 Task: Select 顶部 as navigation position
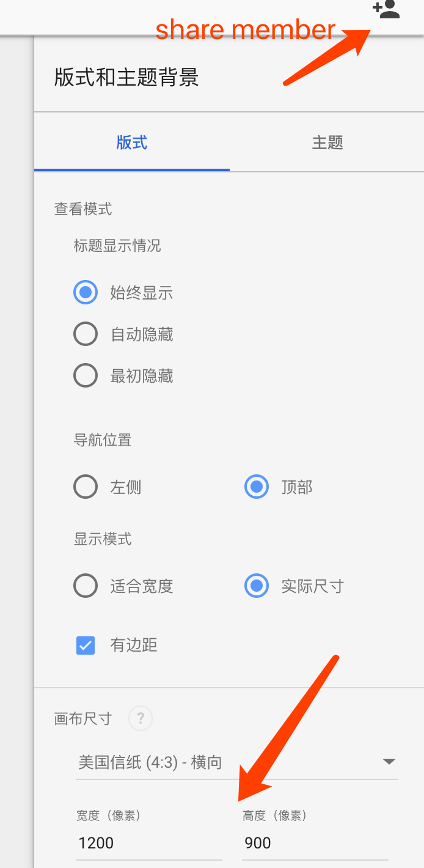pyautogui.click(x=256, y=487)
